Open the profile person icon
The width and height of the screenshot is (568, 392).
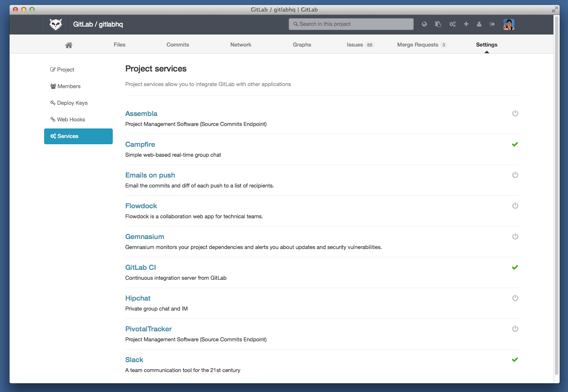479,24
